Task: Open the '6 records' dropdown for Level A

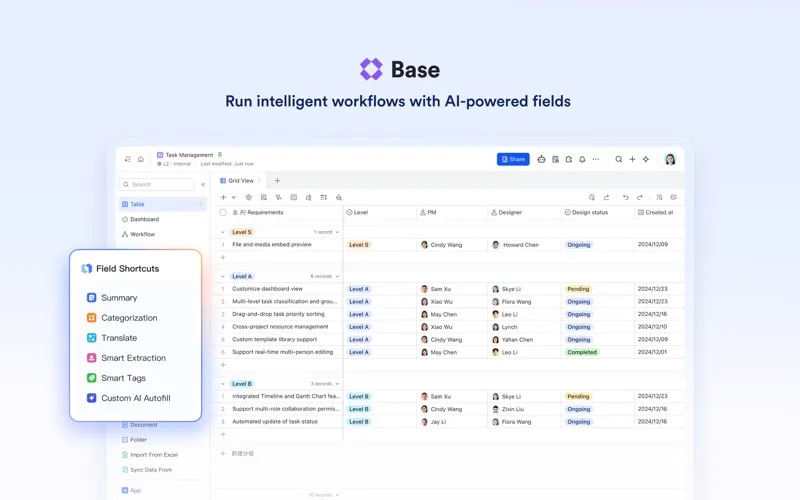Action: pos(325,276)
